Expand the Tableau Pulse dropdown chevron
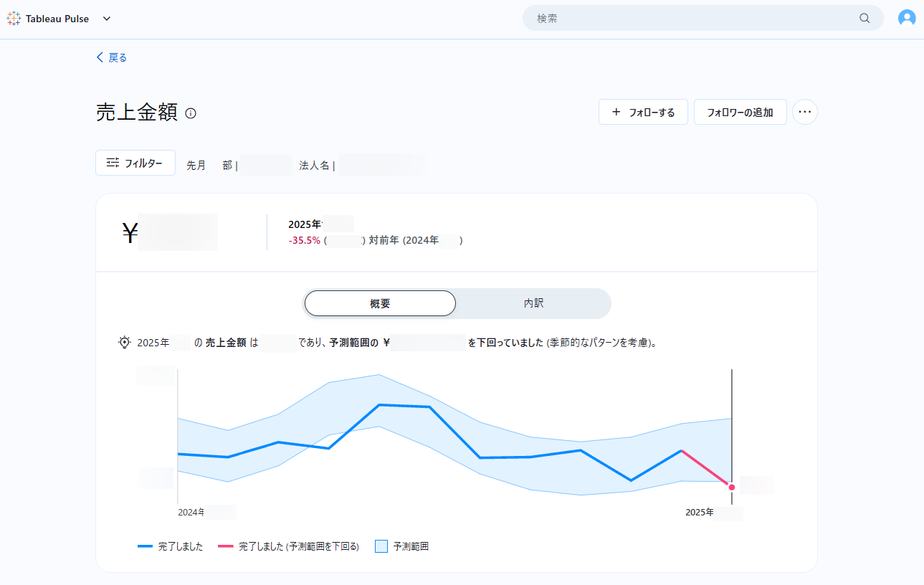This screenshot has height=585, width=924. pyautogui.click(x=107, y=19)
